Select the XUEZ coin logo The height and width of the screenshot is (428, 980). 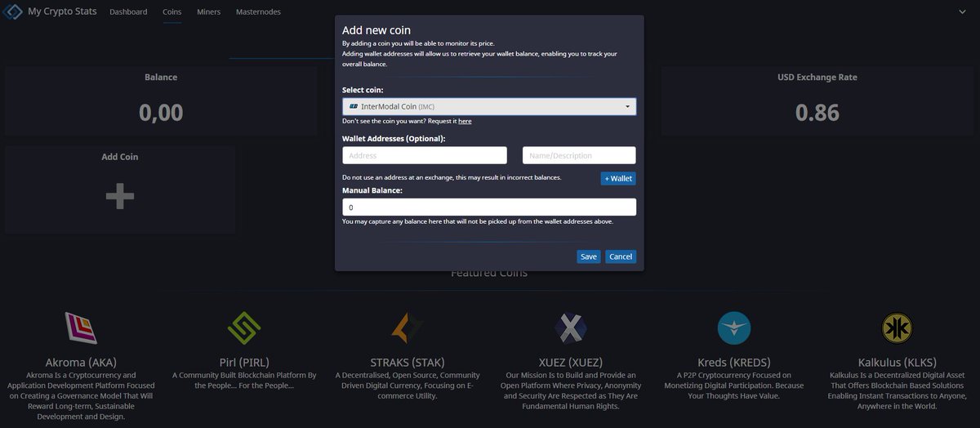point(571,328)
